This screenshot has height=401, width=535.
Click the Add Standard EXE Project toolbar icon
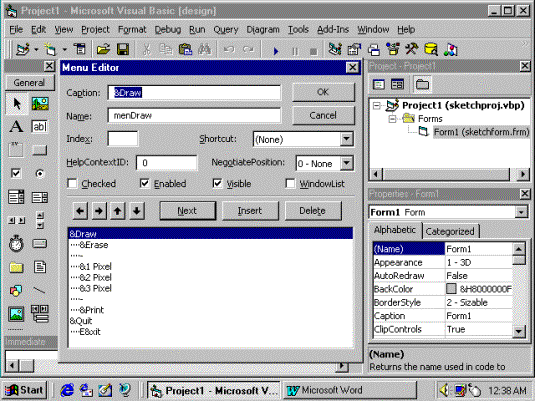(23, 50)
